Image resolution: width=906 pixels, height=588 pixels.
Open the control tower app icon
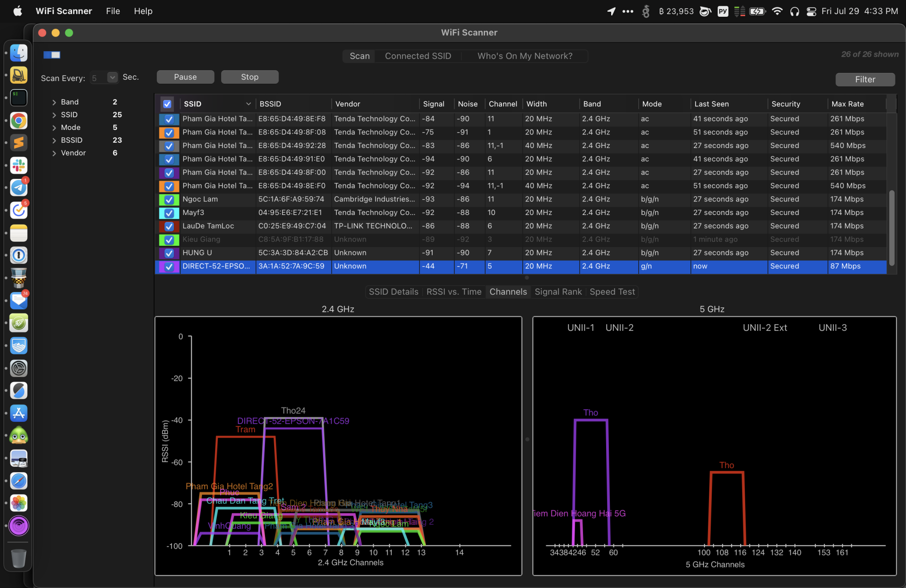click(19, 278)
